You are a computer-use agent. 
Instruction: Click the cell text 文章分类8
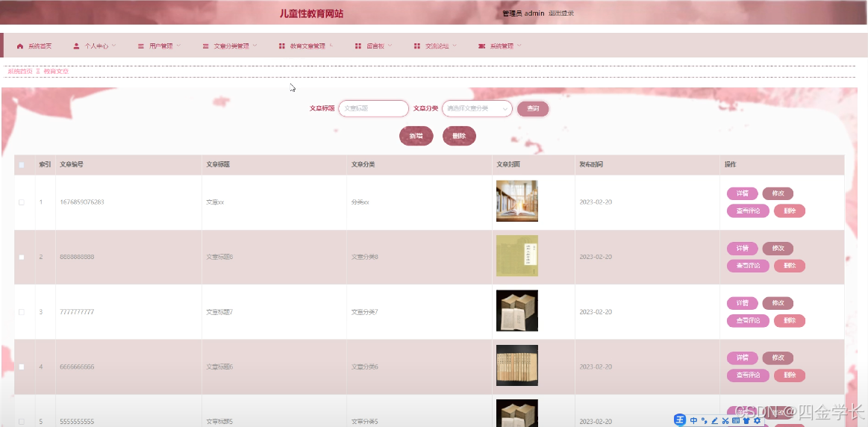[365, 257]
